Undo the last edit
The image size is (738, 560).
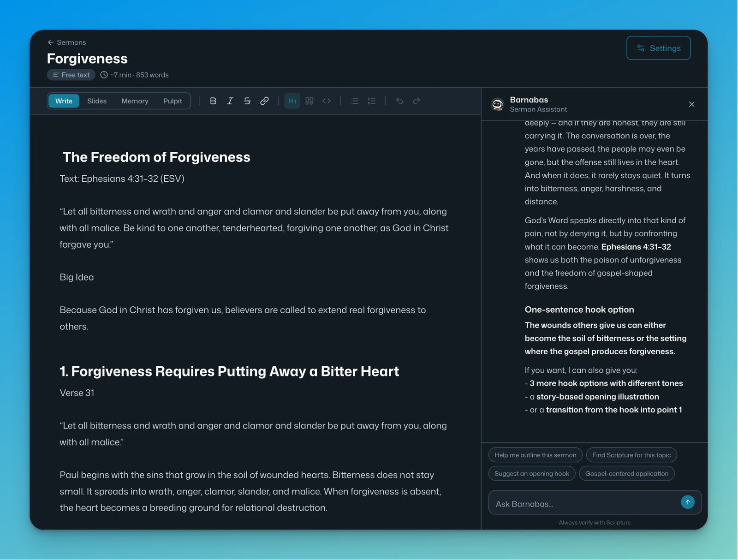(x=399, y=101)
